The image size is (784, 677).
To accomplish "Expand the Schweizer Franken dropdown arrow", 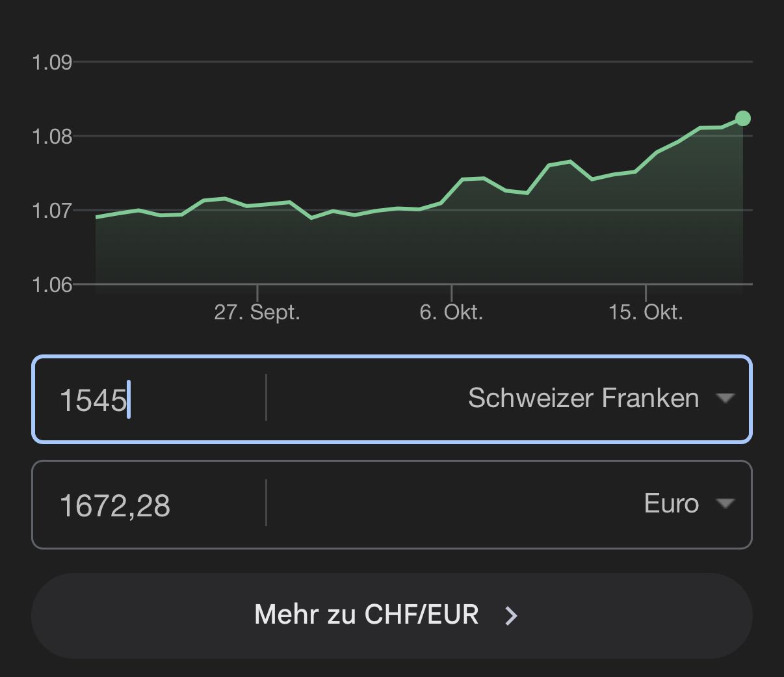I will point(725,398).
